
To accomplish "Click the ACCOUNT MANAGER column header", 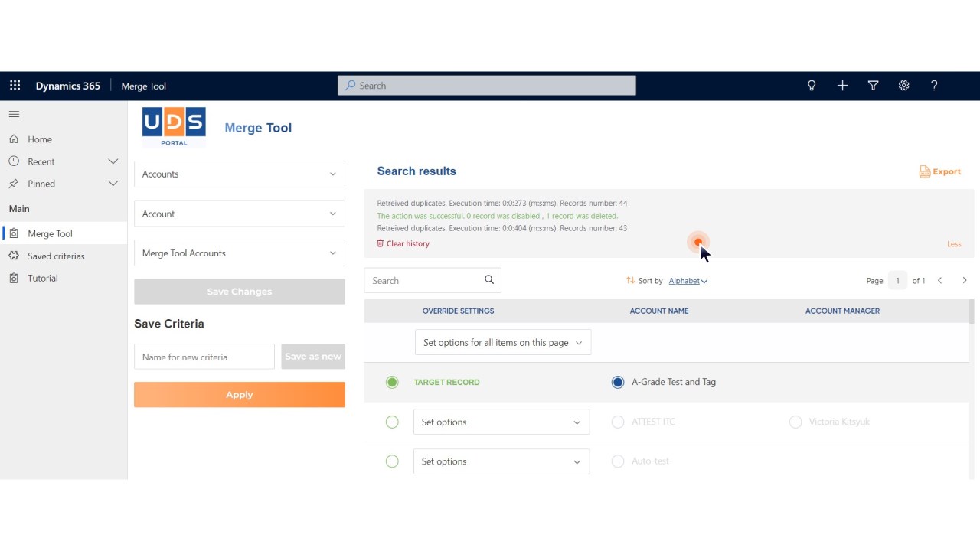I will pos(842,311).
